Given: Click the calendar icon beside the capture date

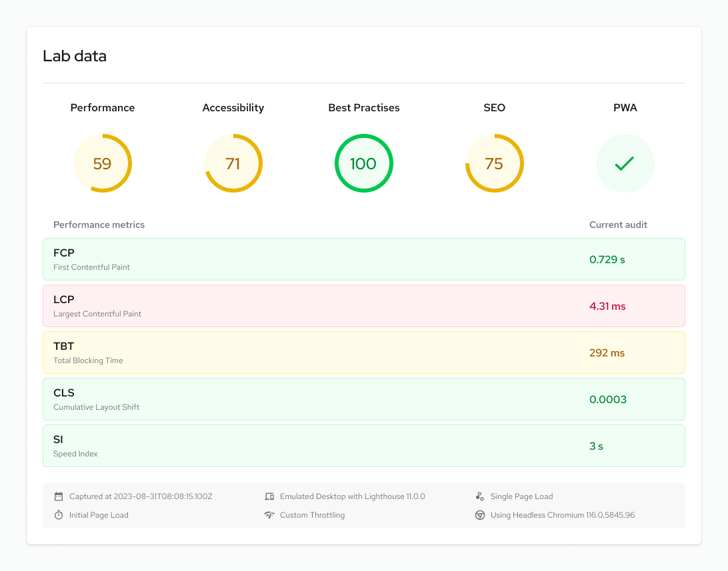Looking at the screenshot, I should point(58,496).
